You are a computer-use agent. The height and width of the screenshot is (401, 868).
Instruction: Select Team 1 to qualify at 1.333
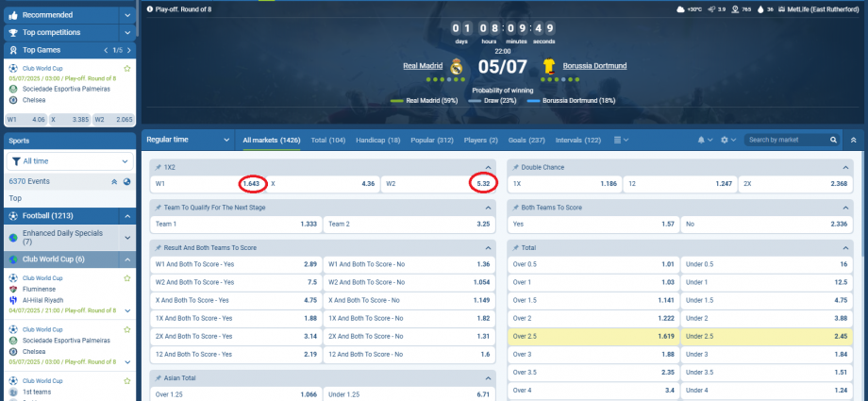[236, 225]
